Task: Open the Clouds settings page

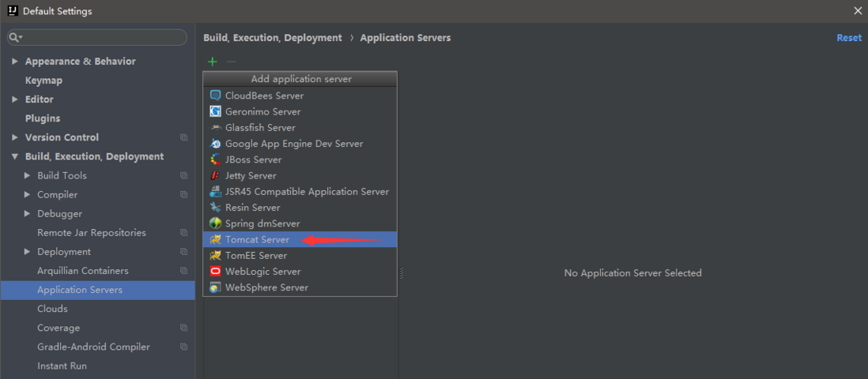Action: tap(52, 309)
